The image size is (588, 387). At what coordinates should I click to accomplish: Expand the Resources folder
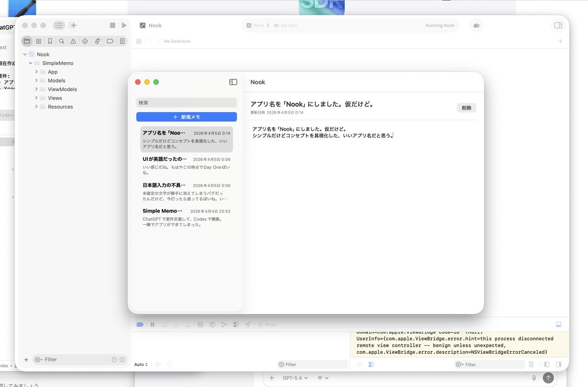(x=36, y=107)
